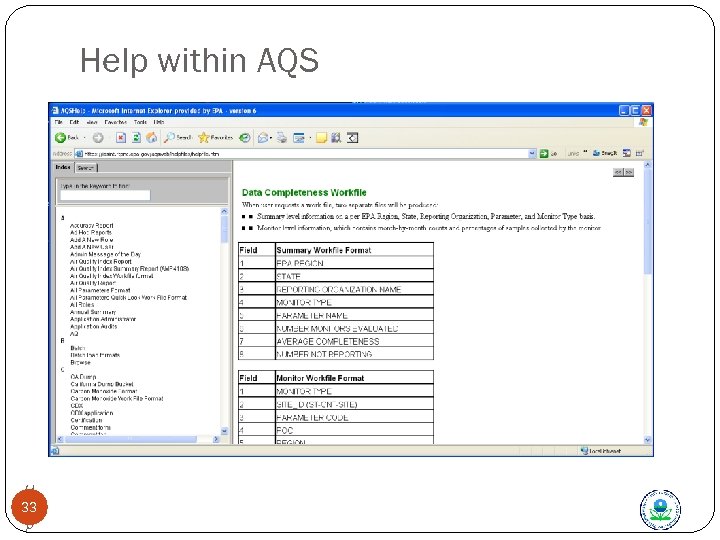The width and height of the screenshot is (720, 540).
Task: Click Data Completeness Workfile heading
Action: [304, 192]
